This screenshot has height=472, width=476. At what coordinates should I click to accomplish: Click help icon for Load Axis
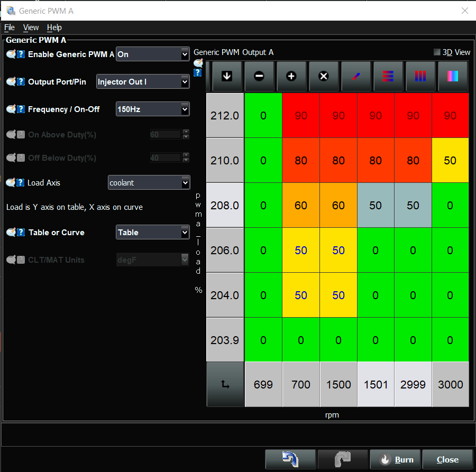[x=20, y=182]
